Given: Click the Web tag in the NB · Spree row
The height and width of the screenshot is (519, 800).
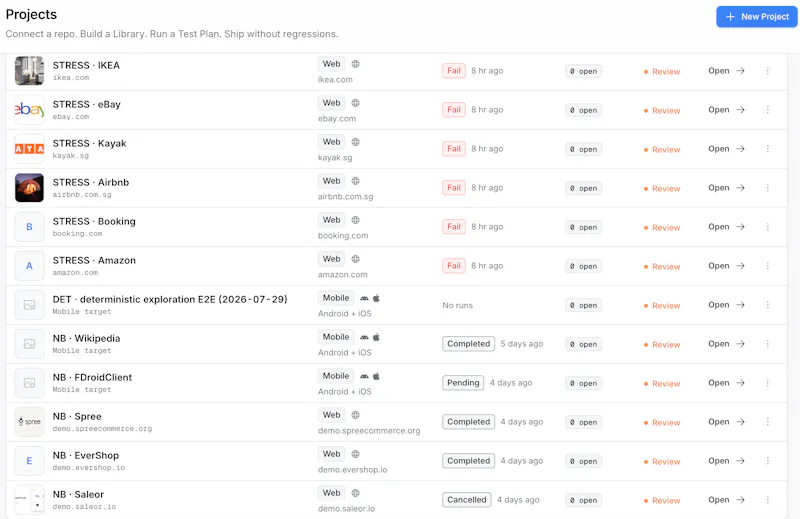Looking at the screenshot, I should pyautogui.click(x=331, y=415).
